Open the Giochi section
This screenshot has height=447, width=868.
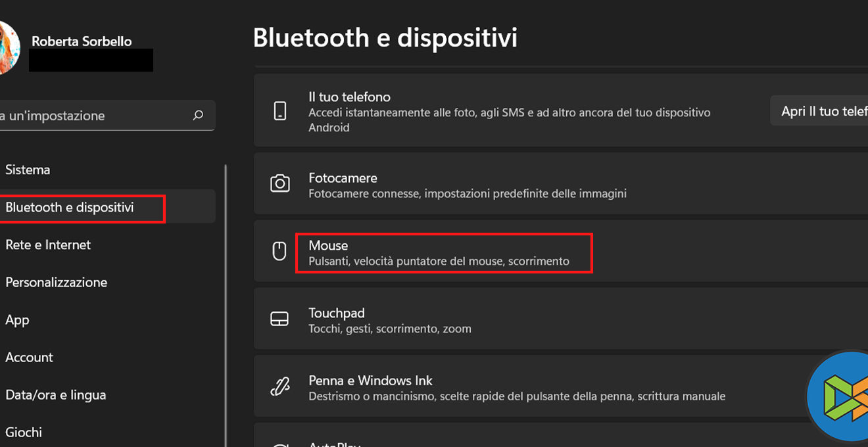click(24, 432)
